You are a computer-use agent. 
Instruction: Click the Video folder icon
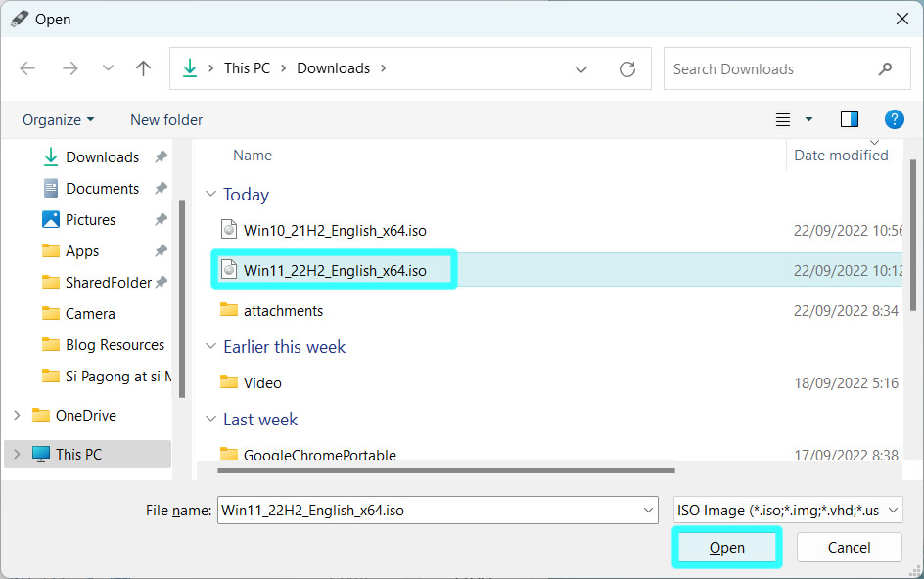click(x=229, y=381)
